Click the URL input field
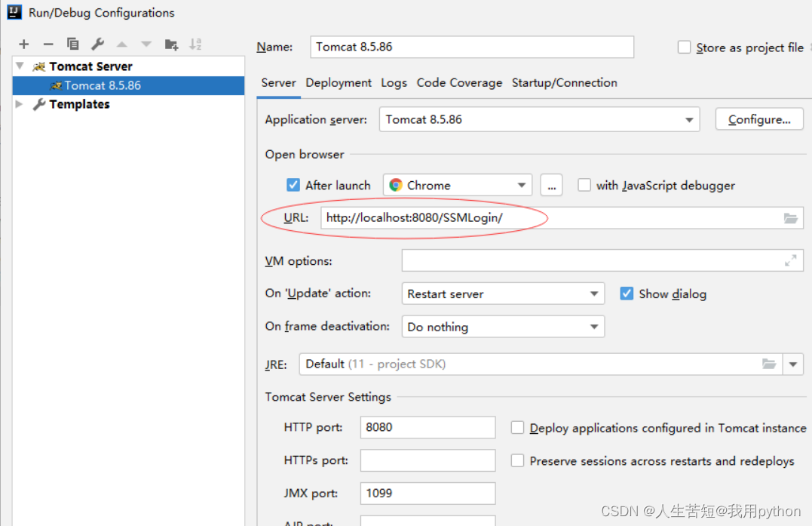The height and width of the screenshot is (526, 812). [562, 218]
